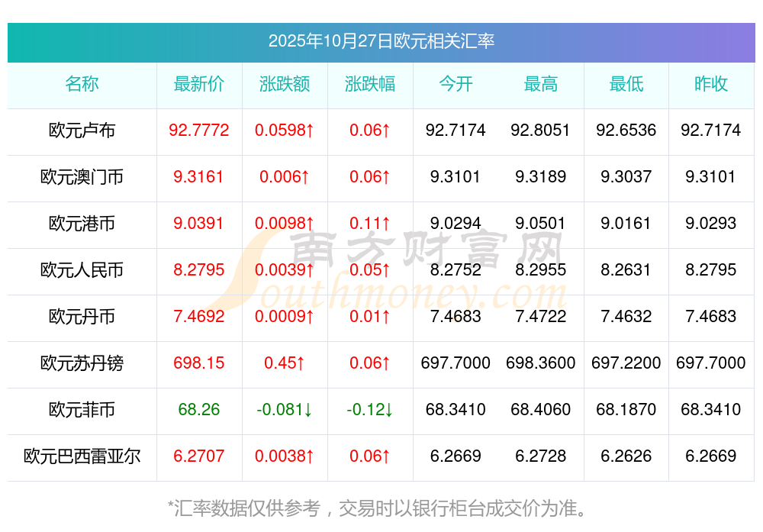Click the change amount -0.081↓
This screenshot has width=763, height=532.
click(x=285, y=409)
